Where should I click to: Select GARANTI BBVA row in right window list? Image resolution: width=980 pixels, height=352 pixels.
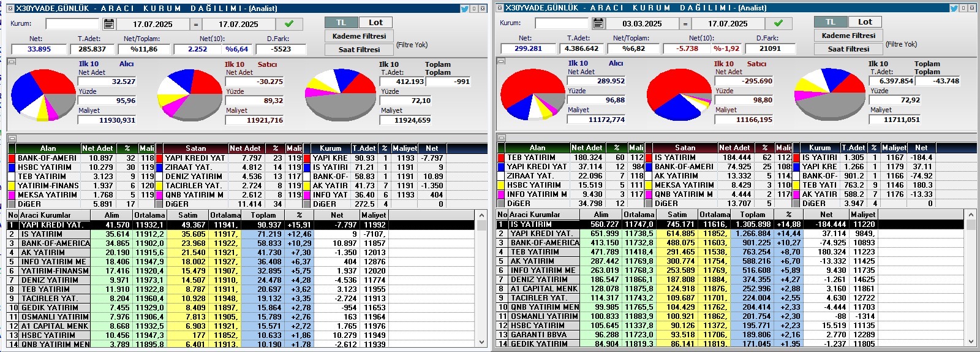tap(731, 335)
